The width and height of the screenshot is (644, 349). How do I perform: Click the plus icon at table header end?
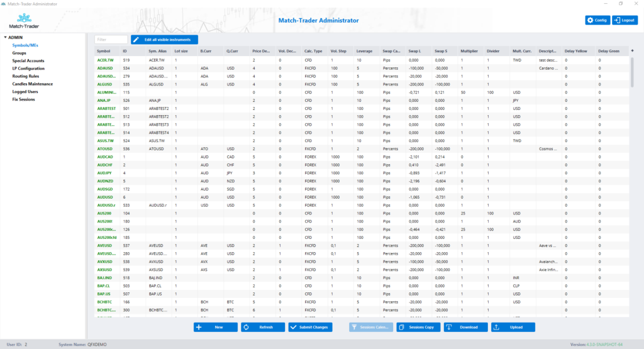click(x=633, y=51)
